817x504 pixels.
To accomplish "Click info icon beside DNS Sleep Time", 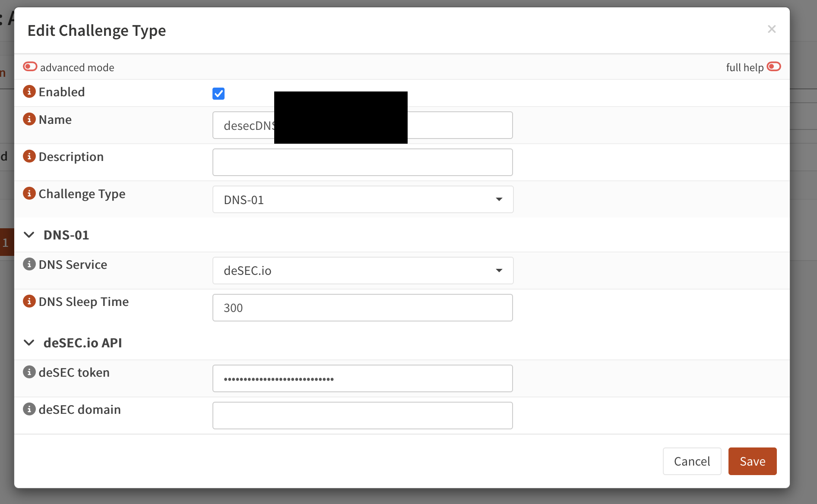I will click(29, 301).
